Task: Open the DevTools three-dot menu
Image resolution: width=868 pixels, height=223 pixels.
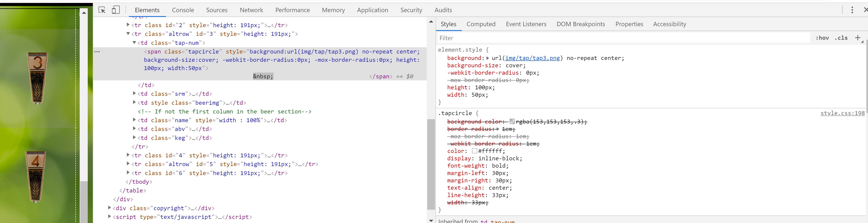Action: tap(852, 10)
